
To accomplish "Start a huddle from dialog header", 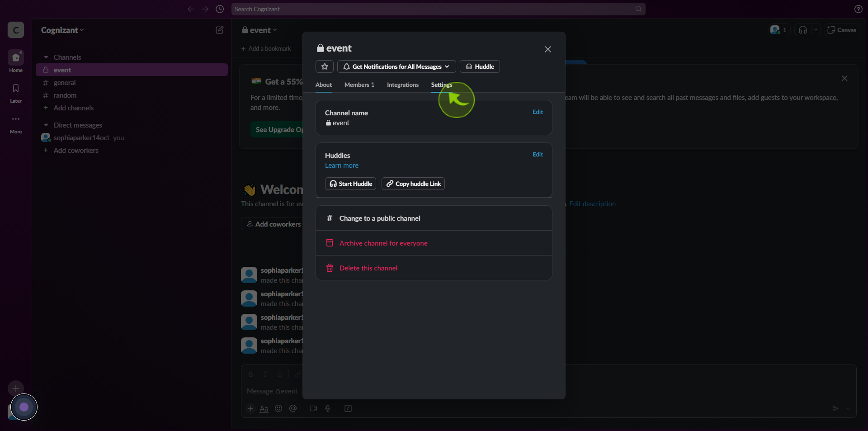I will click(480, 66).
